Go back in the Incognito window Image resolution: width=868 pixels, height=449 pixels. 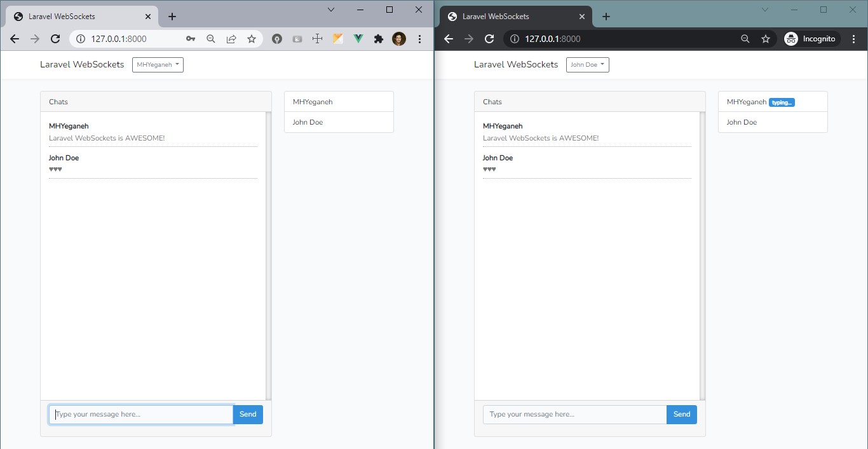tap(449, 39)
